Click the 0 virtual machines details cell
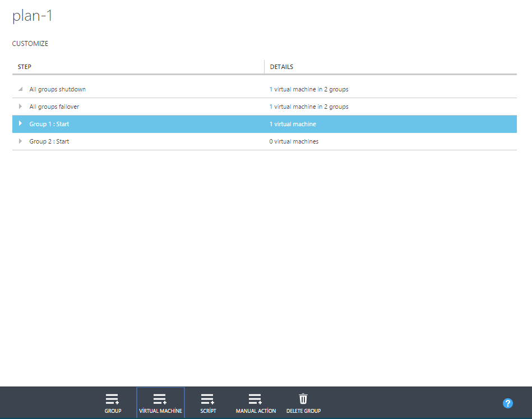This screenshot has height=419, width=532. click(x=294, y=141)
